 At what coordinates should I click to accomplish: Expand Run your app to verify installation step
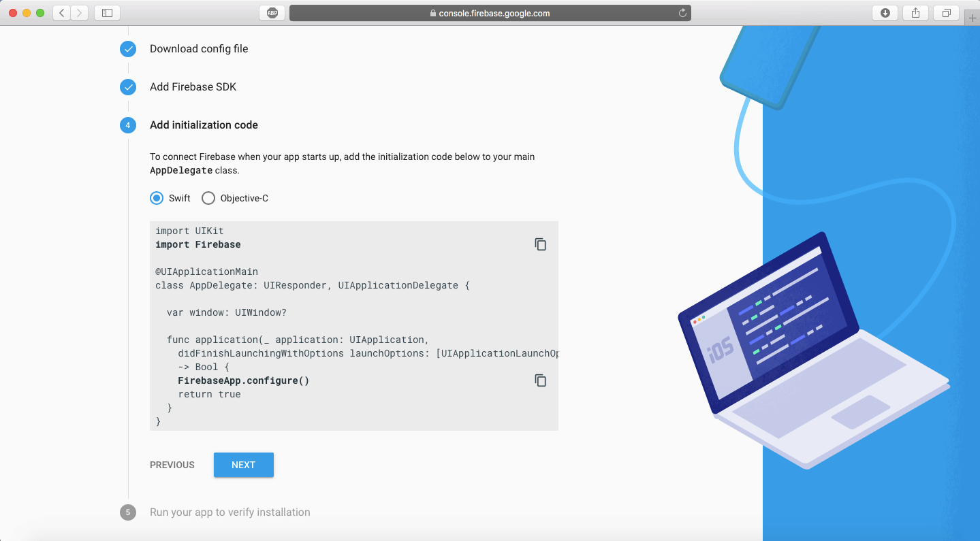(230, 512)
